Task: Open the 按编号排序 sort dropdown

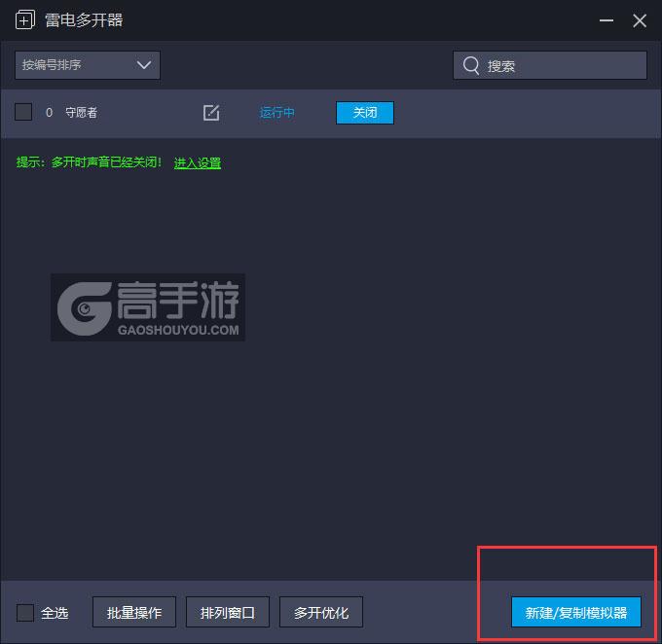Action: point(88,65)
